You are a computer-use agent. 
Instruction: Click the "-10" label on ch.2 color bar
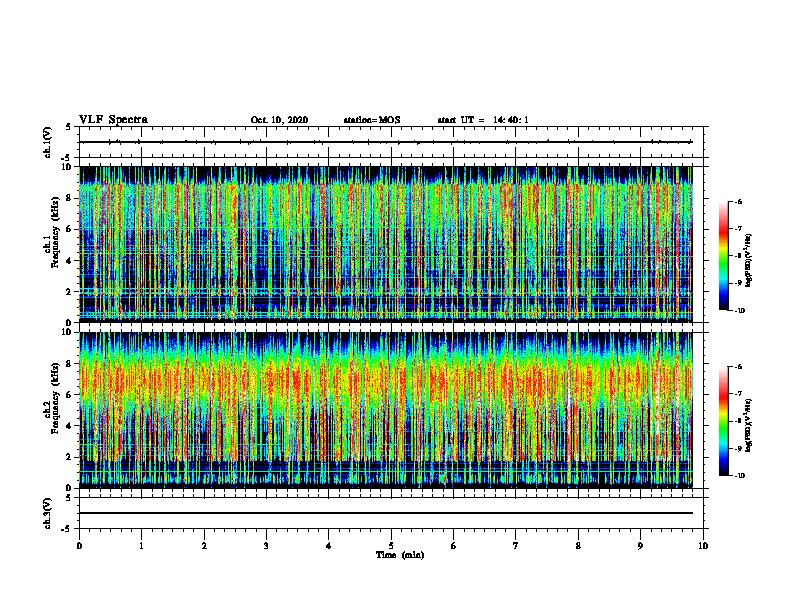739,476
